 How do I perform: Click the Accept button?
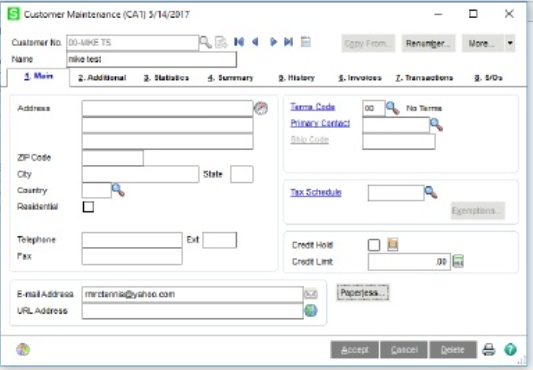coord(355,350)
